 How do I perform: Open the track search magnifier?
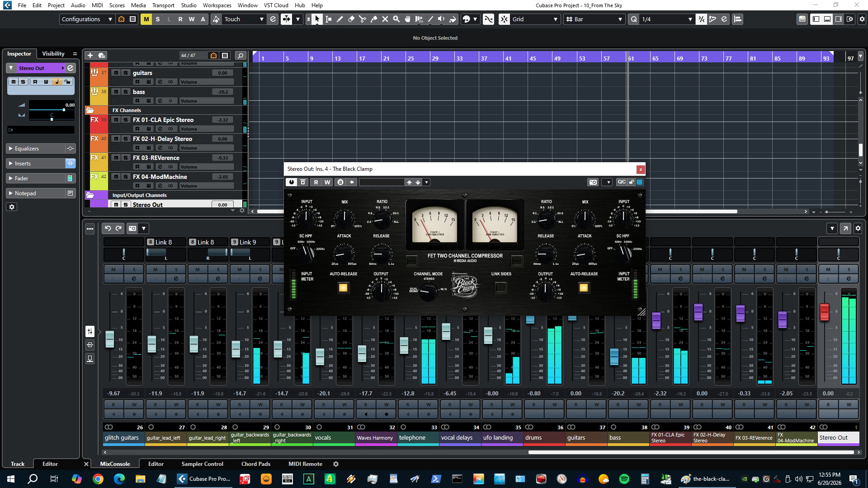241,55
